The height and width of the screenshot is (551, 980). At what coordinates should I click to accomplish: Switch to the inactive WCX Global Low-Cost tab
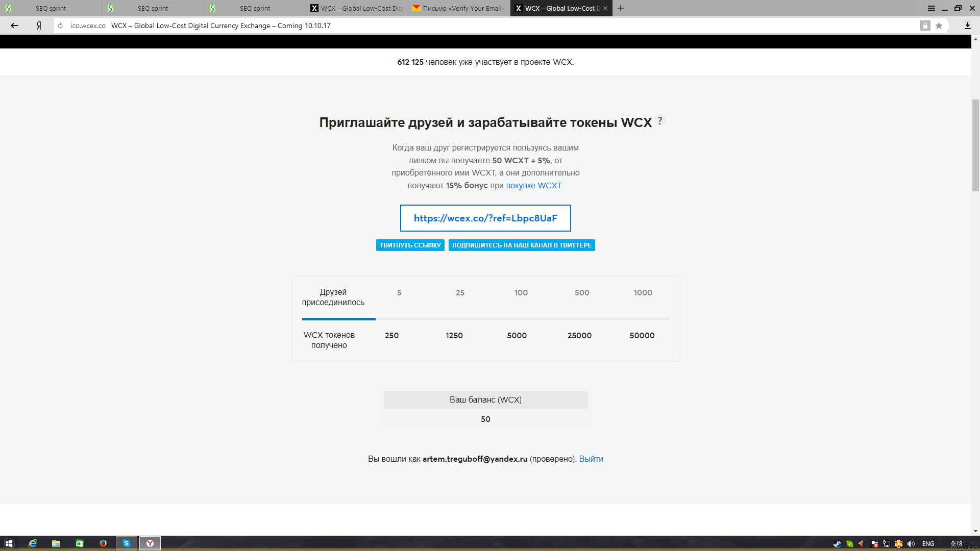tap(357, 8)
